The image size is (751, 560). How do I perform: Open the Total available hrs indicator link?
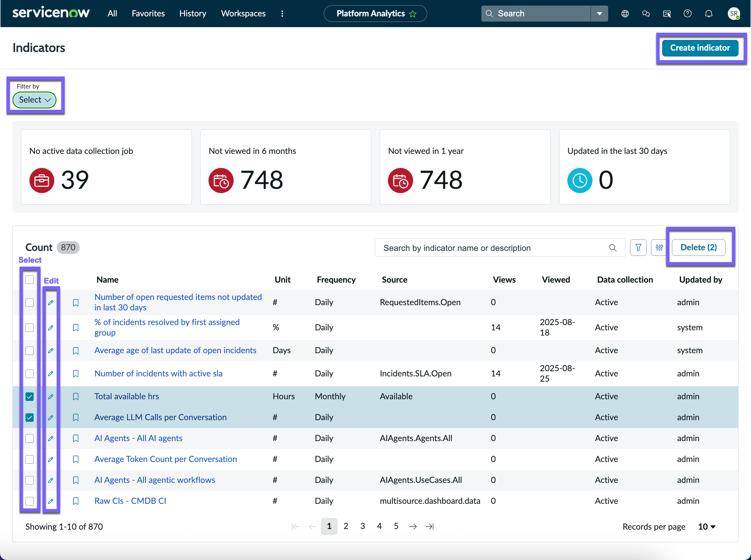pyautogui.click(x=126, y=397)
